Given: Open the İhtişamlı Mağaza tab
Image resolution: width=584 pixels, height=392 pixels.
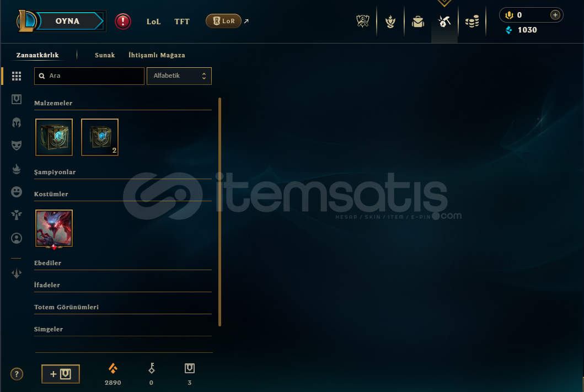Looking at the screenshot, I should pos(157,55).
